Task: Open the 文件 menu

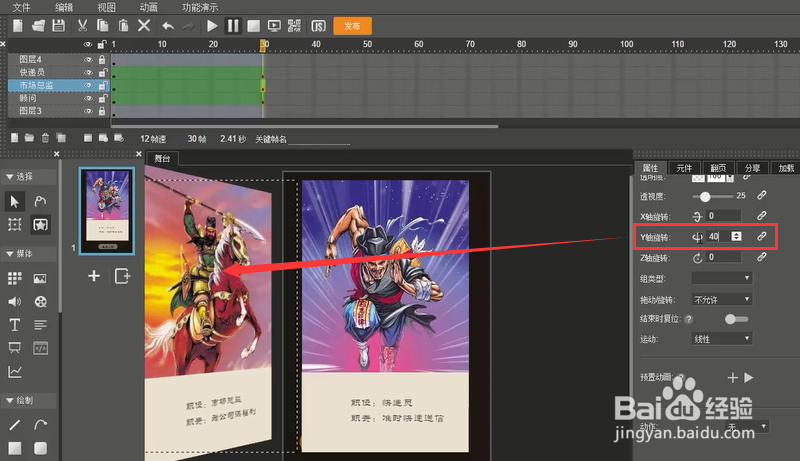Action: pos(21,7)
